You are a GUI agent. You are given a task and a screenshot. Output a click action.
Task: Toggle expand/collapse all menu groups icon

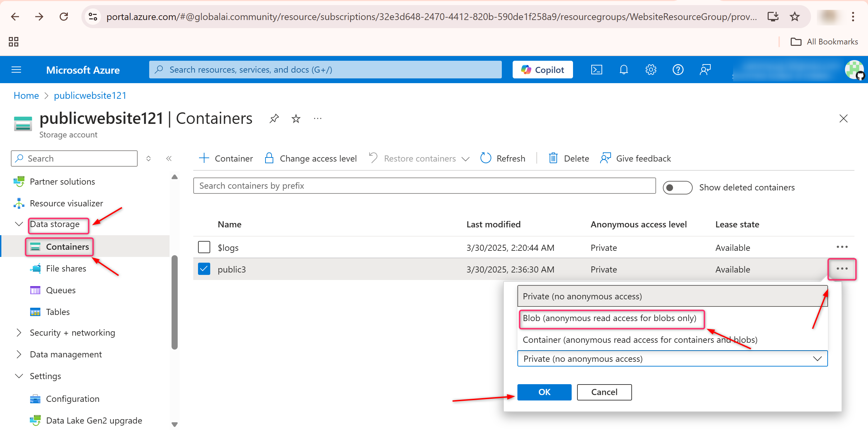point(149,158)
